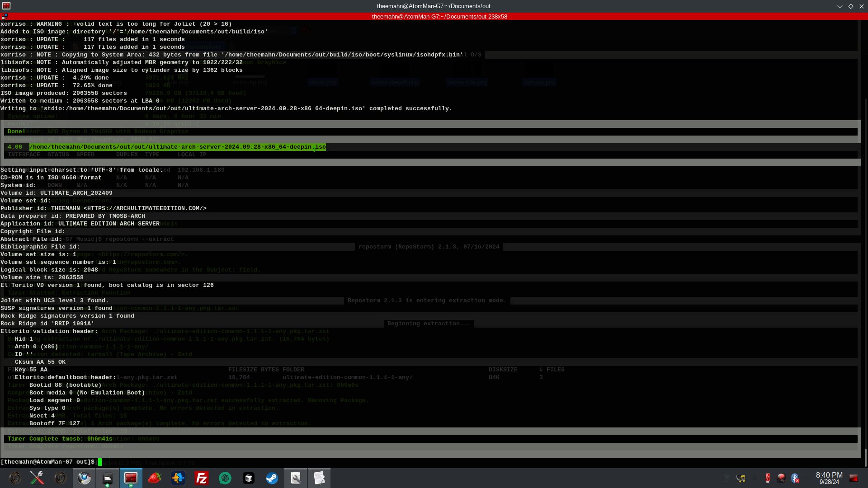Click the 'Cksum AA 55 OK' line
868x488 pixels.
(40, 362)
